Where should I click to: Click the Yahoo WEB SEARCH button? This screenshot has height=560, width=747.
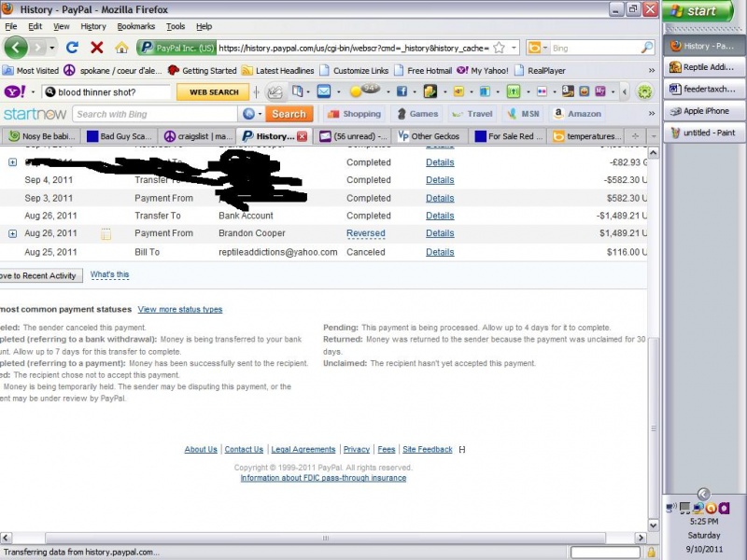pos(214,91)
